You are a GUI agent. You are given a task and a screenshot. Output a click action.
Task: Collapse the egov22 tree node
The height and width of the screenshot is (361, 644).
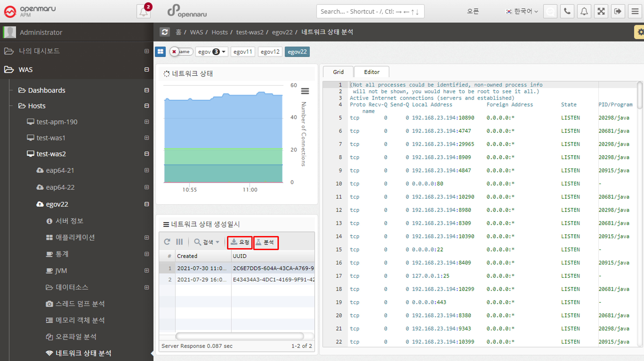pyautogui.click(x=147, y=204)
